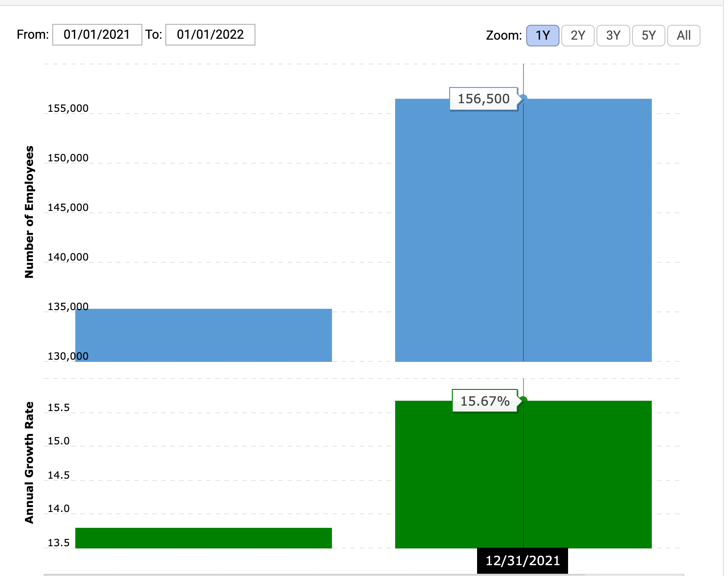728x576 pixels.
Task: Show All data range
Action: (x=683, y=36)
